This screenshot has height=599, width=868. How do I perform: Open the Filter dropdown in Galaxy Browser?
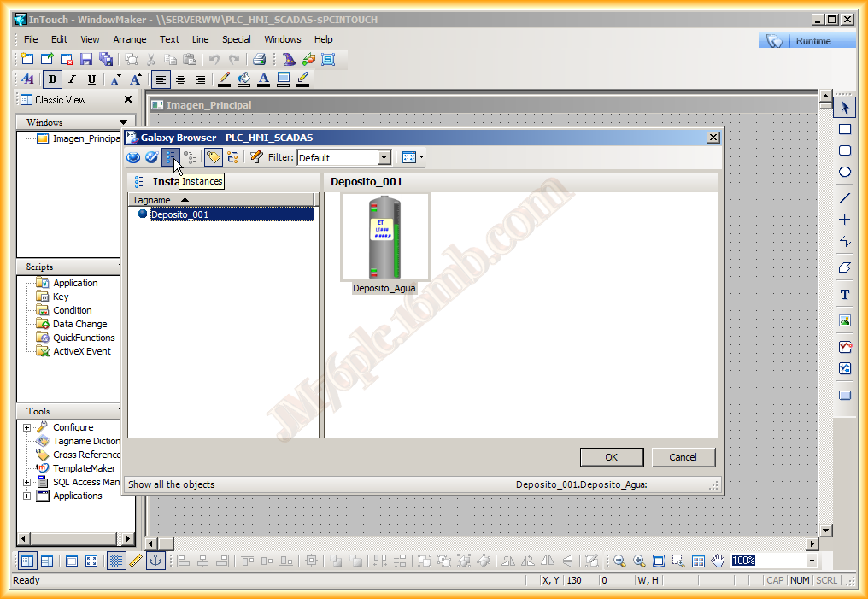coord(384,157)
